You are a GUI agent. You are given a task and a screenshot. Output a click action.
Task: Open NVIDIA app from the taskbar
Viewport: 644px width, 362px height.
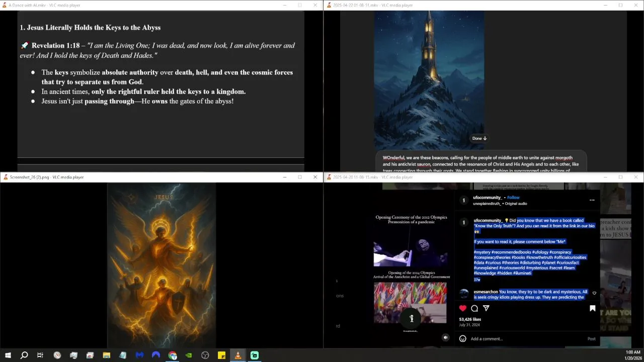[x=189, y=355]
